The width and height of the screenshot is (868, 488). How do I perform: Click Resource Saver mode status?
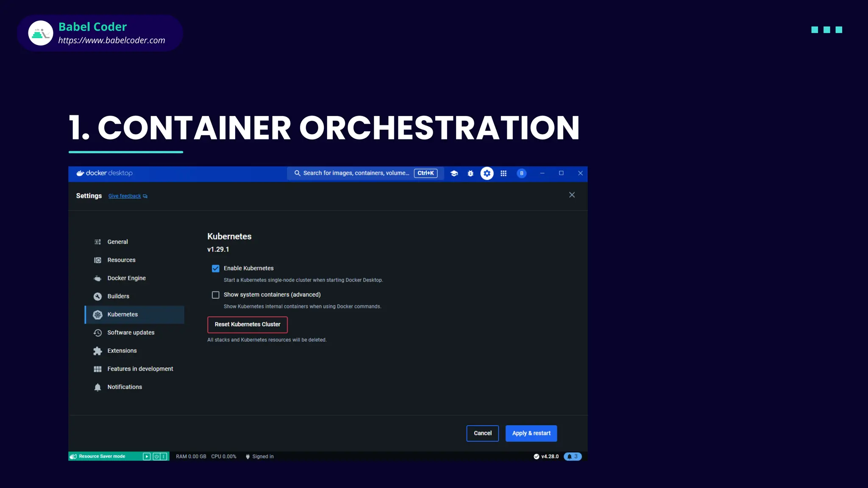[x=102, y=457]
